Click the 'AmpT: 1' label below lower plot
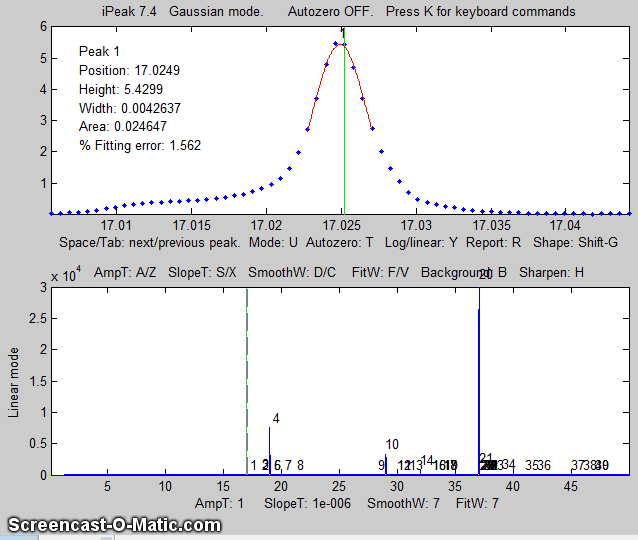638x540 pixels. pos(219,503)
